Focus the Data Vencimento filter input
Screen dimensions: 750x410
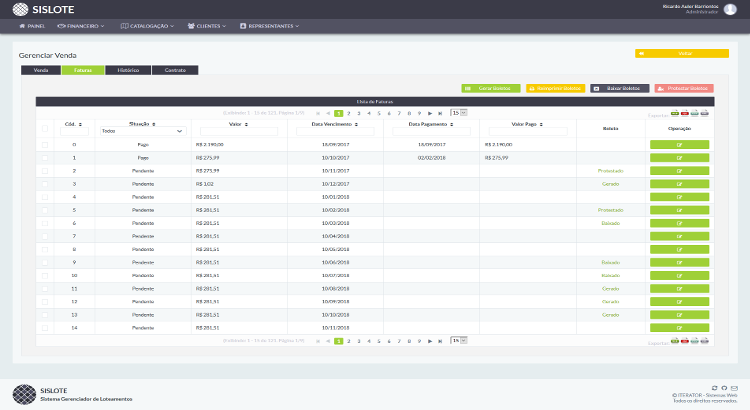335,132
